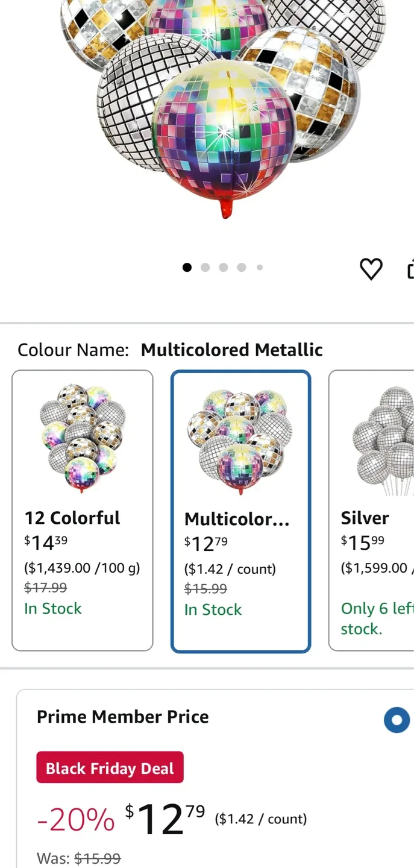
Task: Select the last image carousel dot
Action: click(260, 267)
